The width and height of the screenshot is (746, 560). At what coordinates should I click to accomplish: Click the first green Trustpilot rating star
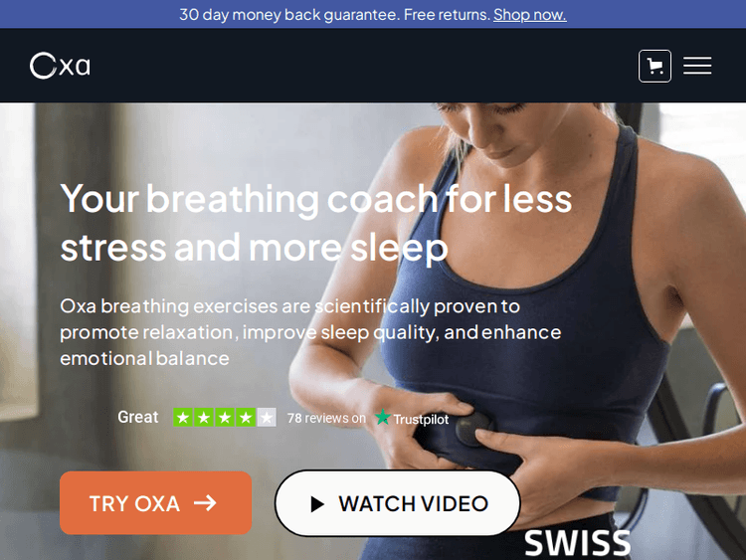tap(183, 417)
